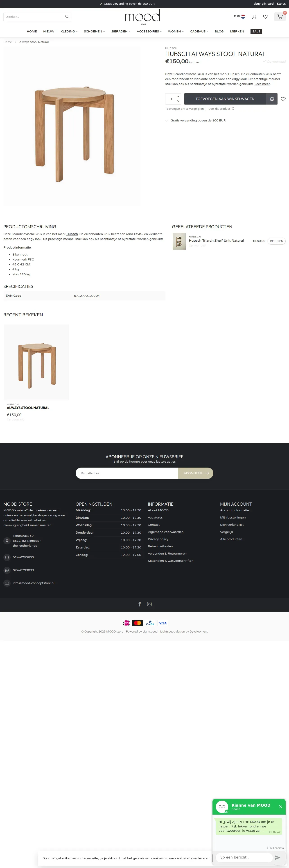Expand the KLEDING menu
The height and width of the screenshot is (868, 289).
tap(69, 31)
